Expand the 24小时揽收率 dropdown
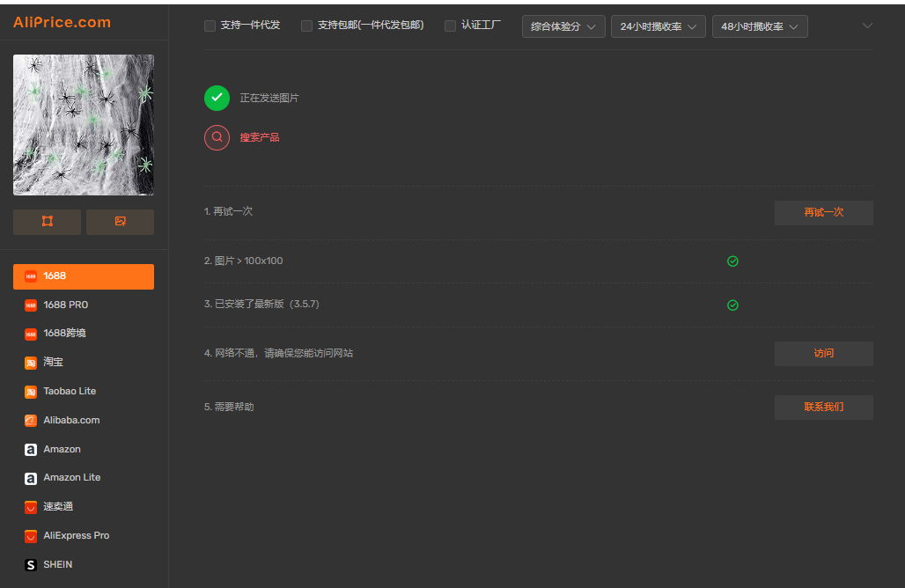 click(x=658, y=26)
